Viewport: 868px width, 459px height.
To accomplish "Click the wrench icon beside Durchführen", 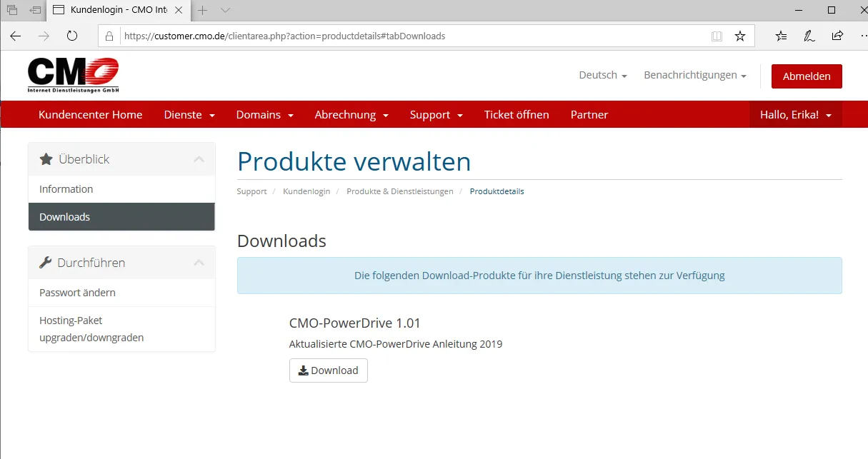I will (x=46, y=263).
